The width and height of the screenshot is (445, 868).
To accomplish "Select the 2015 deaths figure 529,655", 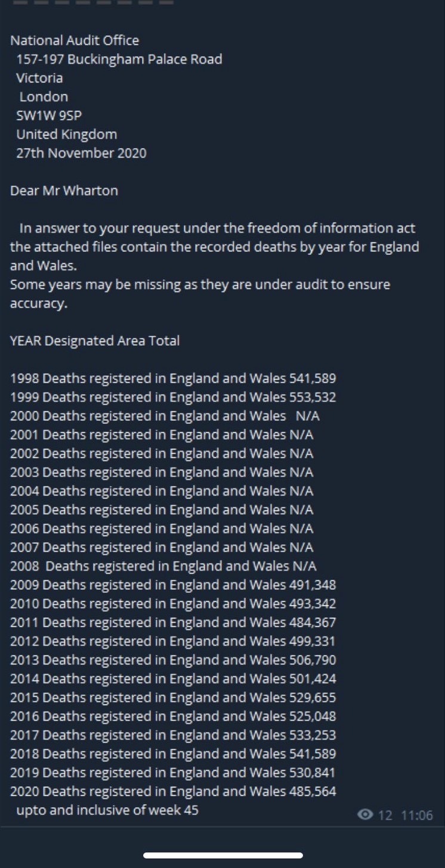I will coord(314,697).
